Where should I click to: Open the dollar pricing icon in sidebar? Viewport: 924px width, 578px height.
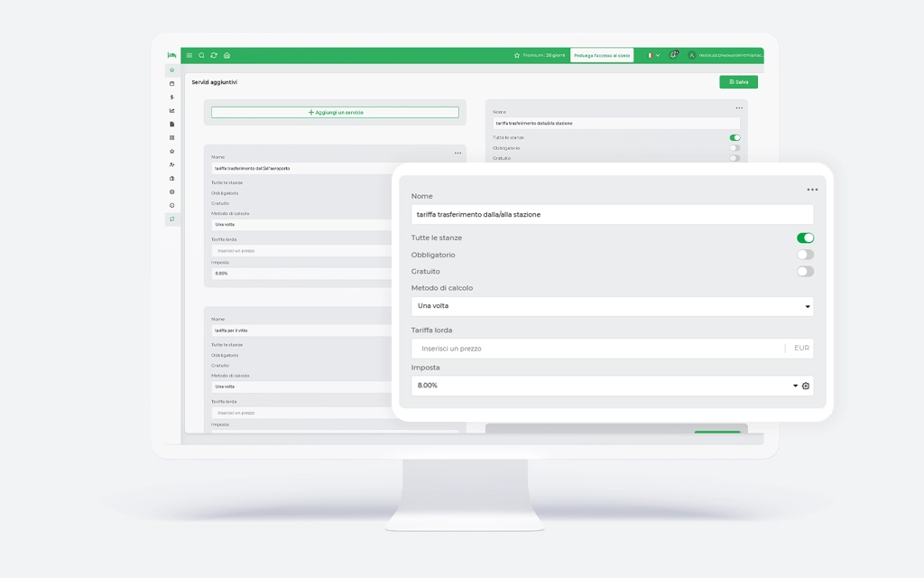(x=172, y=97)
